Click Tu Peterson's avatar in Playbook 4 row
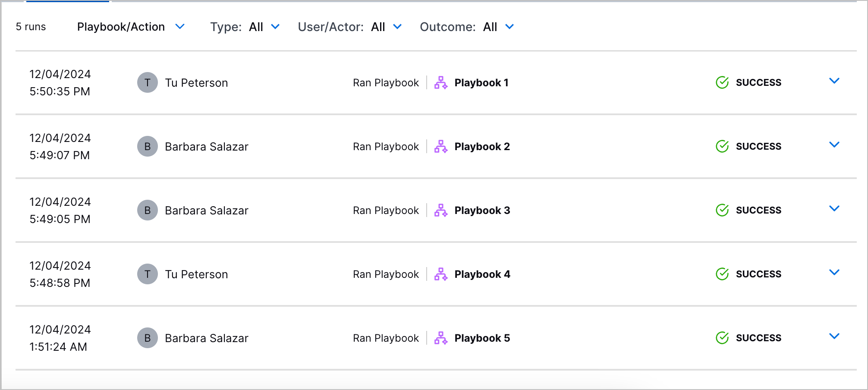Screen dimensions: 868x390 click(x=148, y=274)
